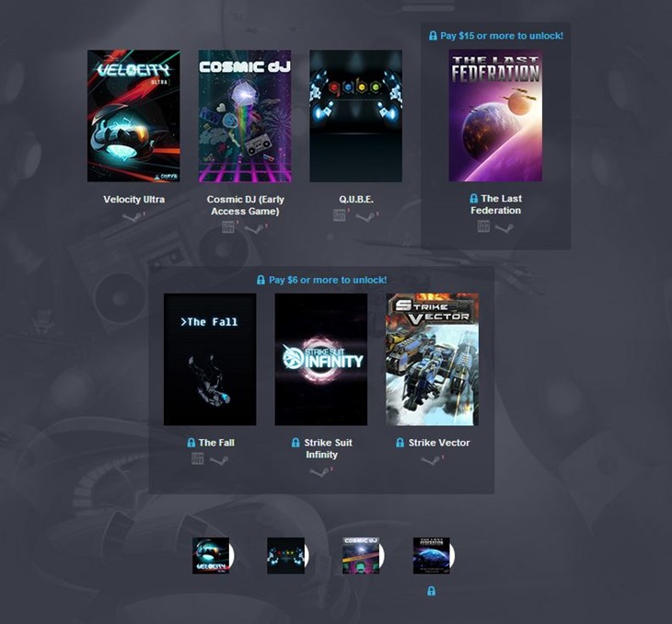Click the lock icon beside The Fall title

[x=191, y=443]
